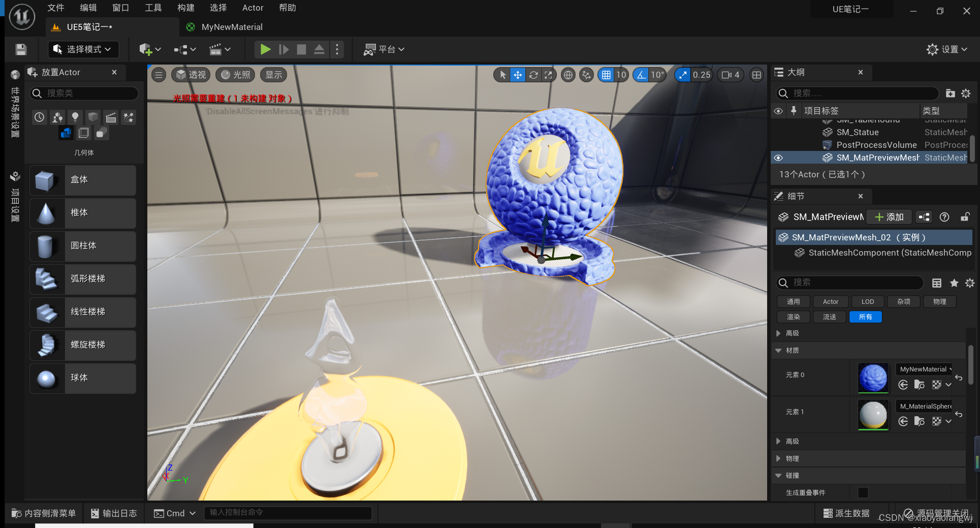Click the Skip frame playback button
The height and width of the screenshot is (528, 980).
(284, 49)
